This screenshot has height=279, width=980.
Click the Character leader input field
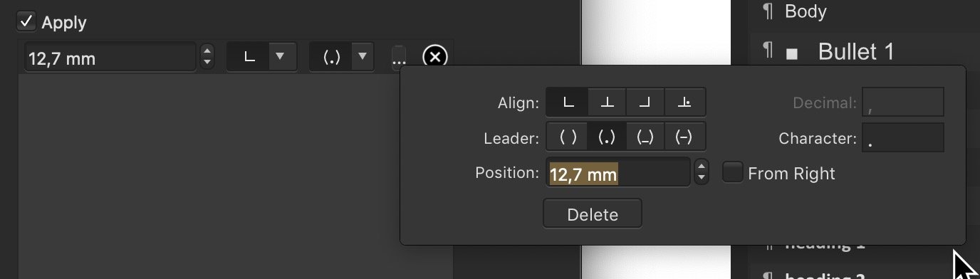click(903, 137)
